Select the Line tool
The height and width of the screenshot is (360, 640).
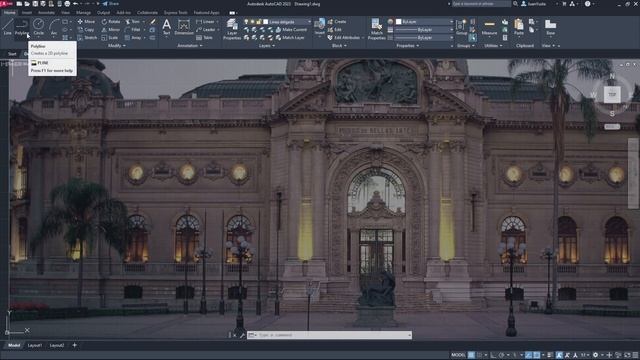coord(7,27)
